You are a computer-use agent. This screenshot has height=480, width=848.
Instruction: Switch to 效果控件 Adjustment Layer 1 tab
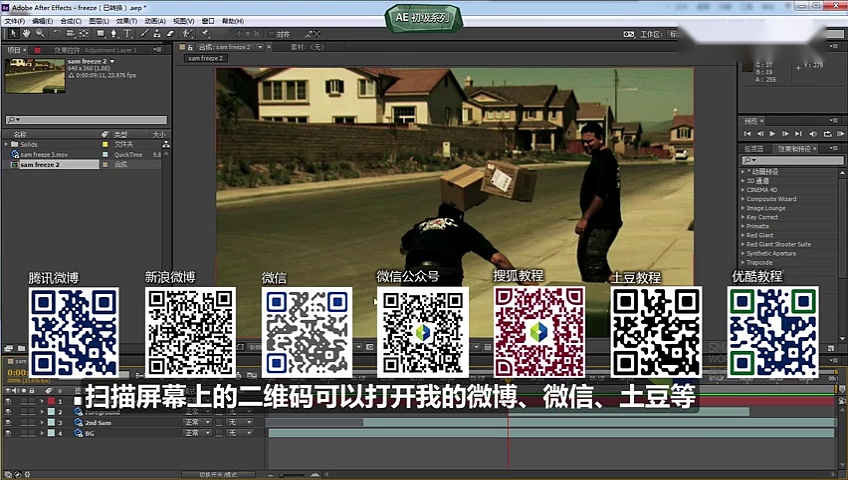coord(95,50)
